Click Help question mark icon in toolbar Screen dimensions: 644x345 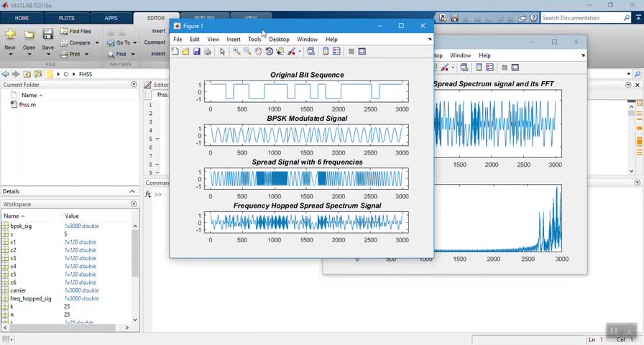click(x=533, y=18)
